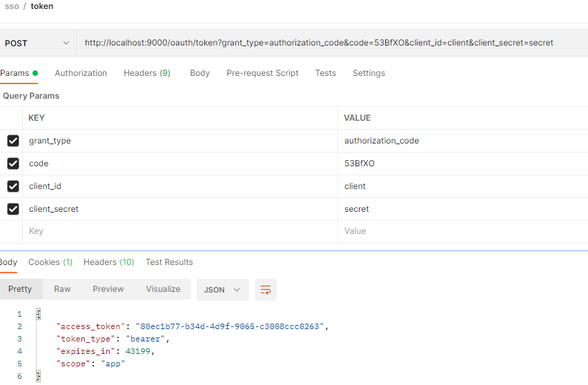Uncheck the grant_type parameter checkbox
Image resolution: width=588 pixels, height=385 pixels.
pos(13,141)
